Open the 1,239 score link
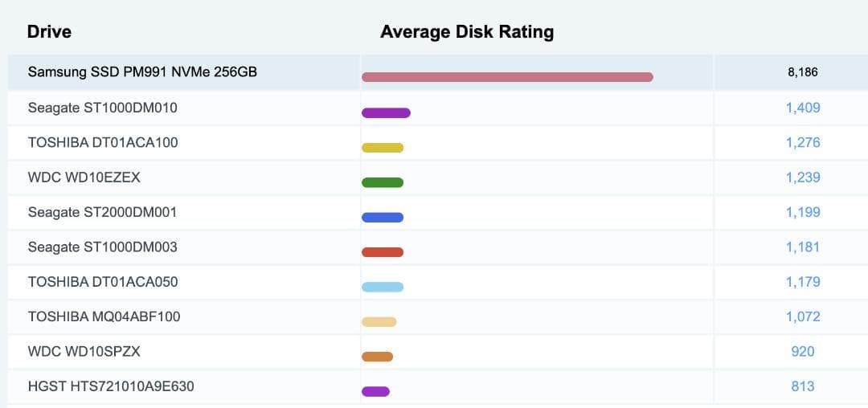Screen dimensions: 868x408 point(803,177)
